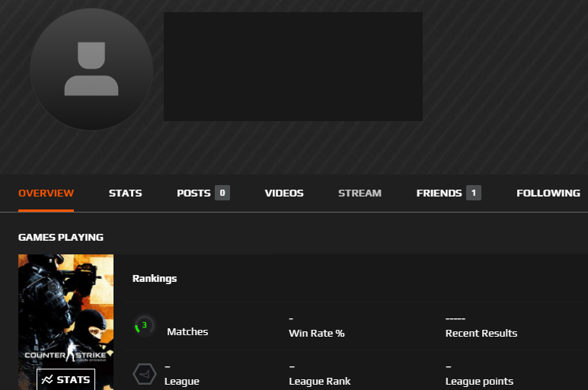Image resolution: width=588 pixels, height=390 pixels.
Task: Select the matches level 3 ring icon
Action: tap(145, 325)
